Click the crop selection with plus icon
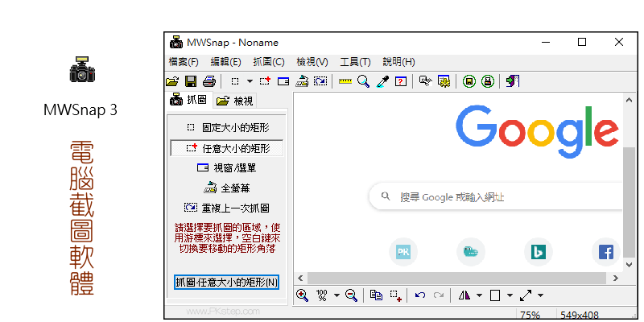The image size is (644, 322). tap(396, 295)
